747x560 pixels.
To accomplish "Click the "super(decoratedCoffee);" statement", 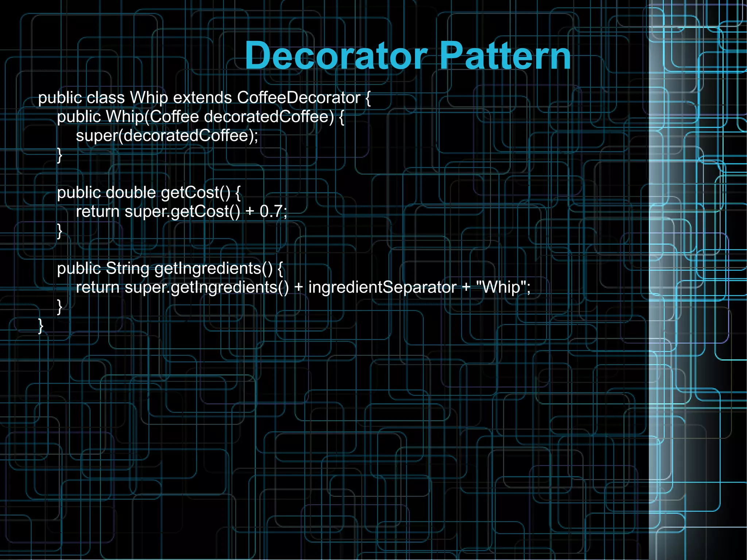I will pyautogui.click(x=167, y=136).
